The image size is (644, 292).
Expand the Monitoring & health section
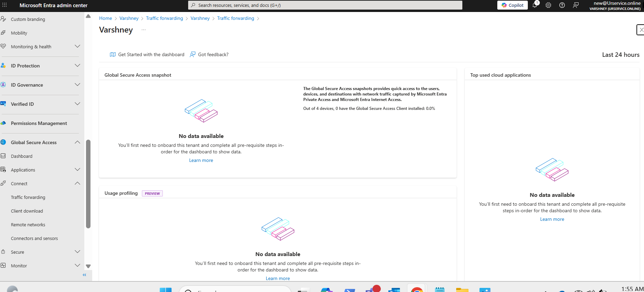(77, 46)
